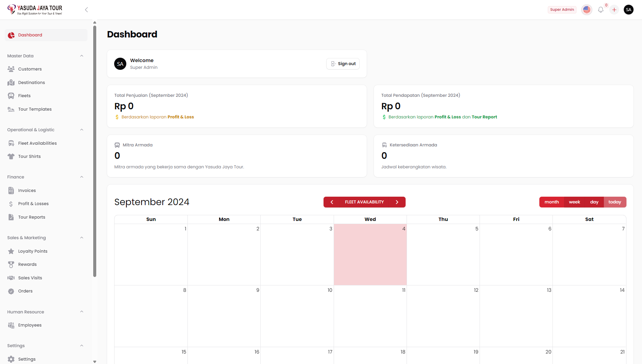Click the FLEET AVAILABILITY label button

pyautogui.click(x=364, y=202)
